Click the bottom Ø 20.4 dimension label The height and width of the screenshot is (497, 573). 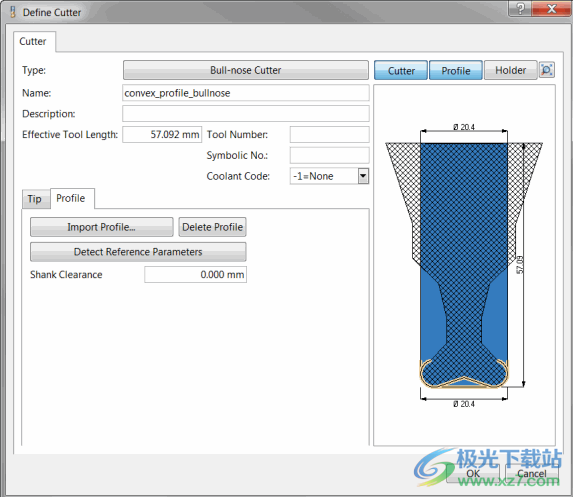pyautogui.click(x=464, y=404)
